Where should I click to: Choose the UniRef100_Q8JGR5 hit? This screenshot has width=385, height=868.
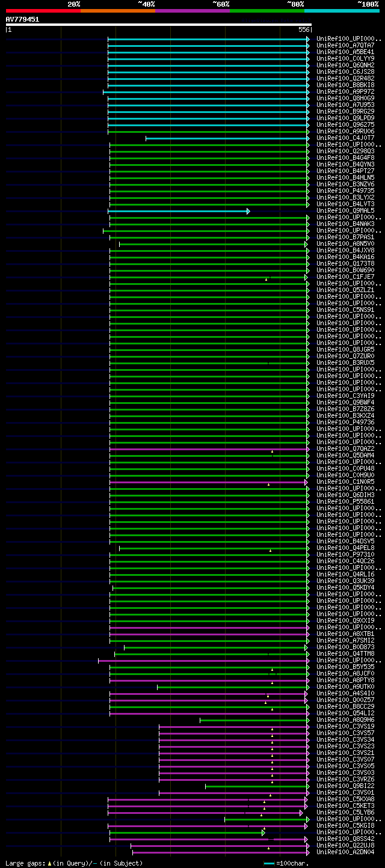[345, 350]
